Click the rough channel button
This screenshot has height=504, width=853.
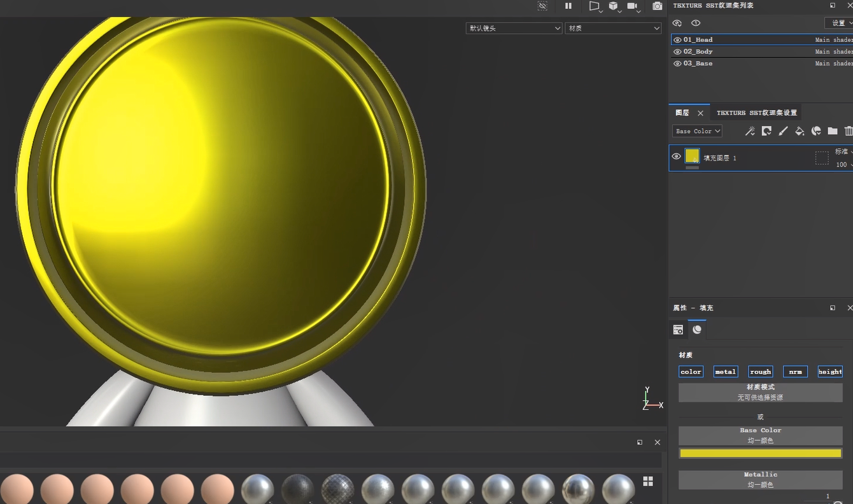click(760, 371)
